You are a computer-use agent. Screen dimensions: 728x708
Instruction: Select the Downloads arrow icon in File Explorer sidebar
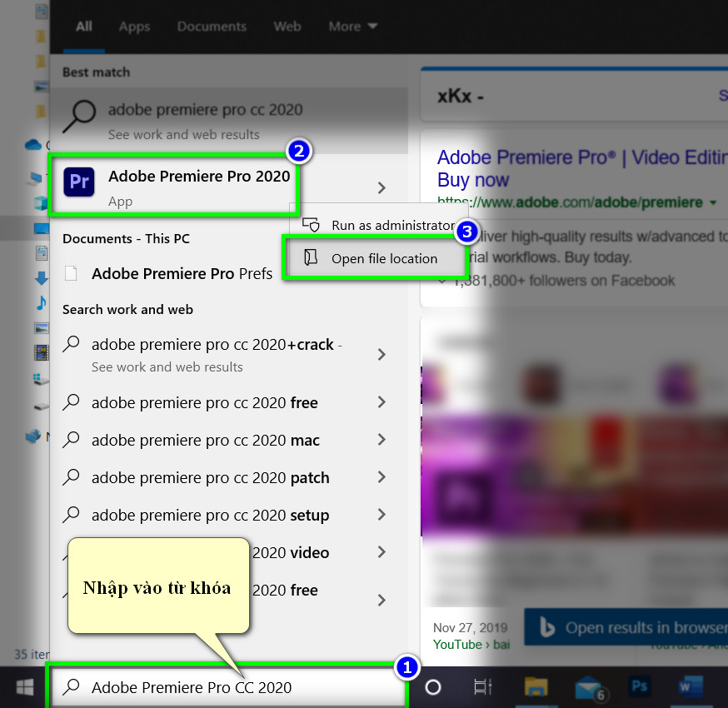(42, 278)
